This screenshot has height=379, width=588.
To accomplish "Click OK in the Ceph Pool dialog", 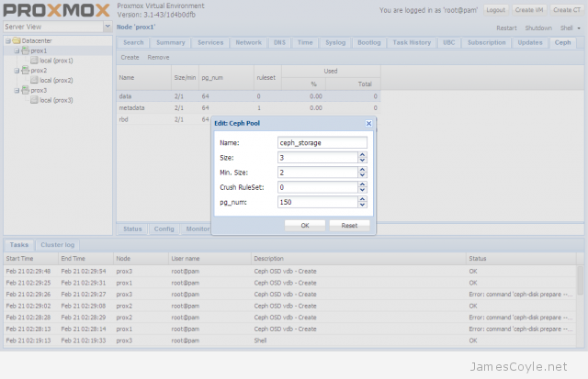I will pos(305,225).
